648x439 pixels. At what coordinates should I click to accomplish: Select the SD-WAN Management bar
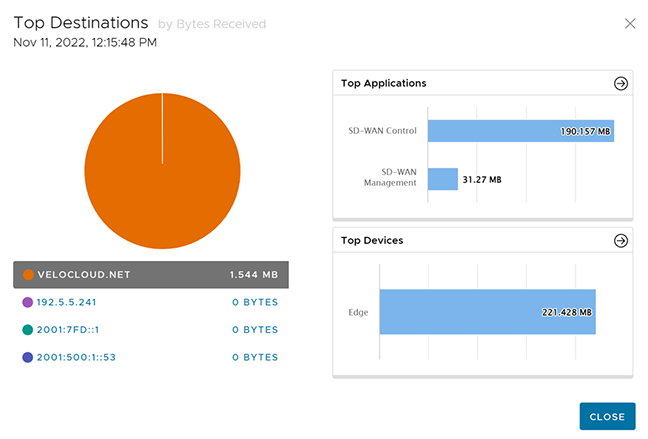coord(442,179)
